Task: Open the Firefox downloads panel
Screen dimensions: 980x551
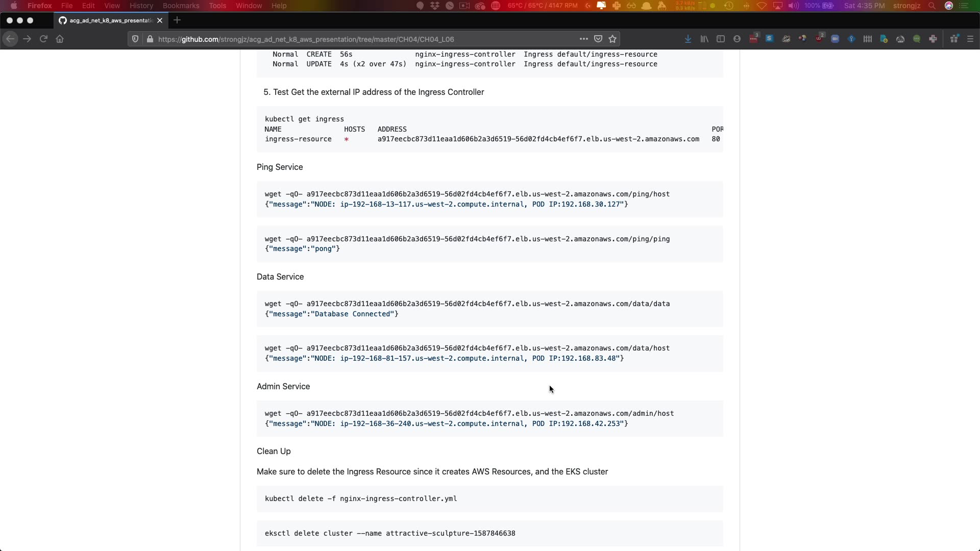Action: (x=688, y=39)
